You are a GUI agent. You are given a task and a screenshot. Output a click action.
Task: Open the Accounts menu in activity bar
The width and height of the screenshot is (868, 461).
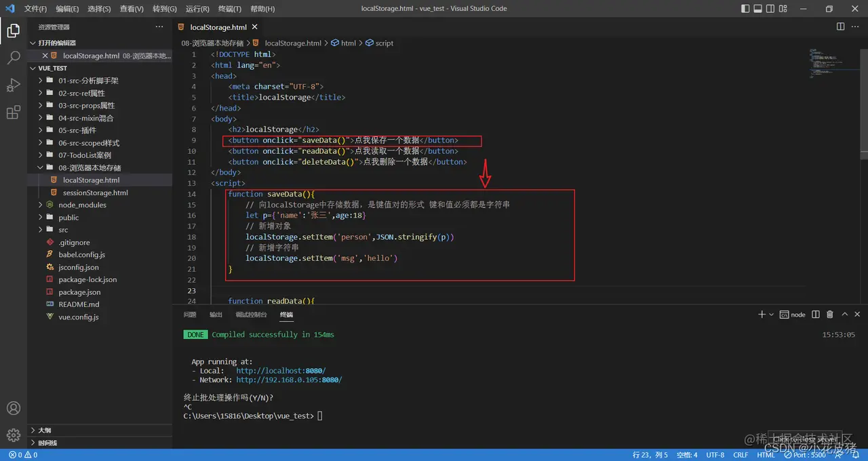pyautogui.click(x=13, y=408)
